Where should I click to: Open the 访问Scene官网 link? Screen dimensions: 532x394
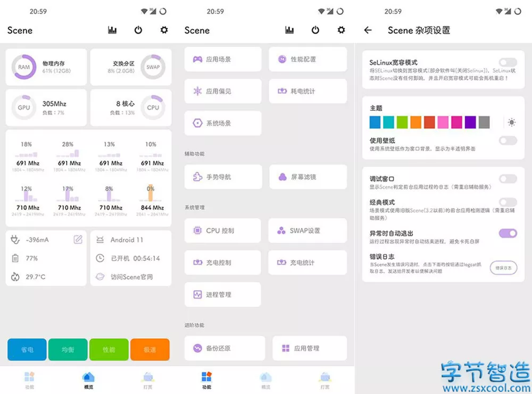131,277
